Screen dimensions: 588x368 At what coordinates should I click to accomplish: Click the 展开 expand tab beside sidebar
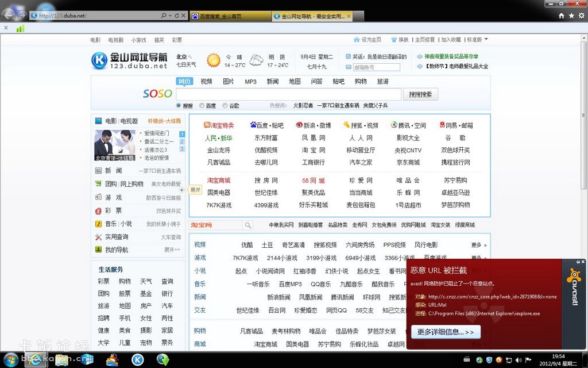[194, 190]
